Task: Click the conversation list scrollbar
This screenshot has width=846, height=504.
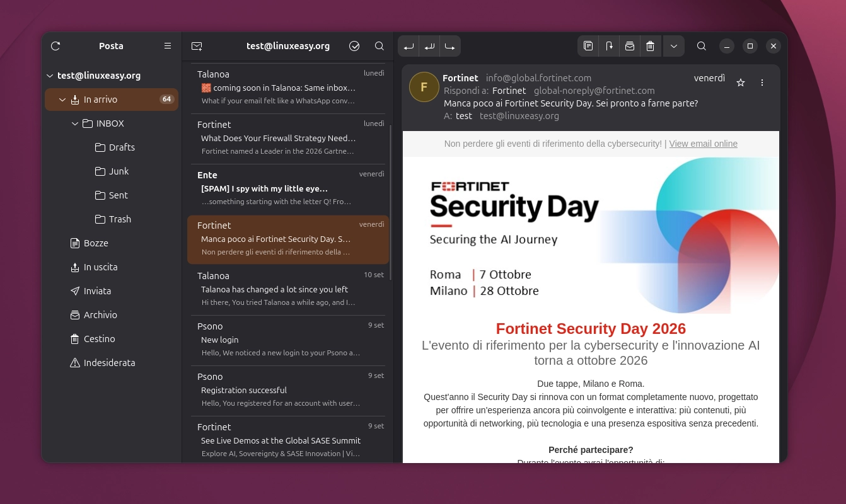Action: 391,202
